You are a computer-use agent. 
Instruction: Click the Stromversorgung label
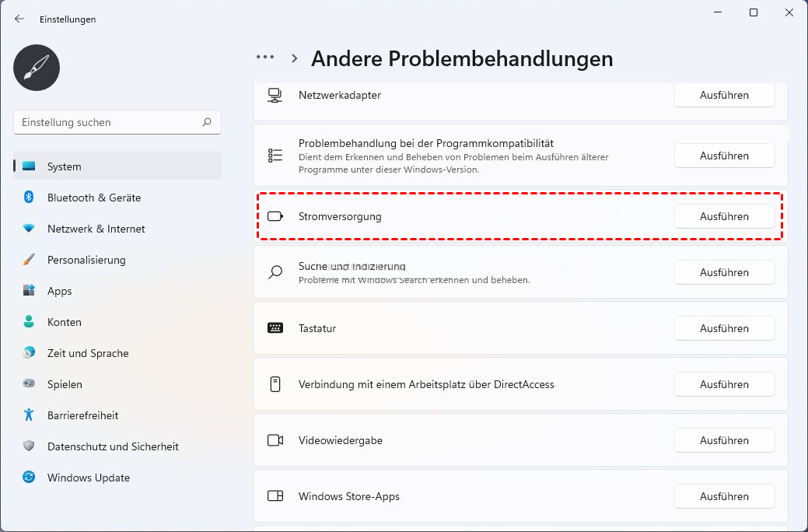point(340,216)
